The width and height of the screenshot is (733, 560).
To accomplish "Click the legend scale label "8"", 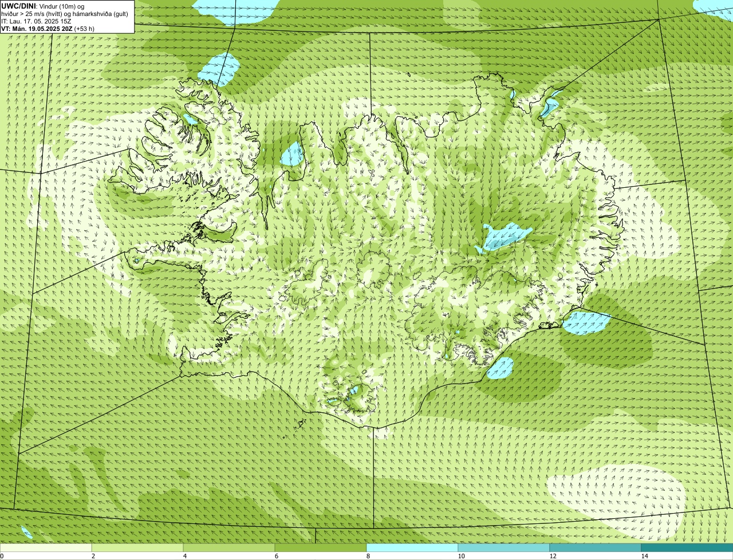I will click(x=368, y=556).
